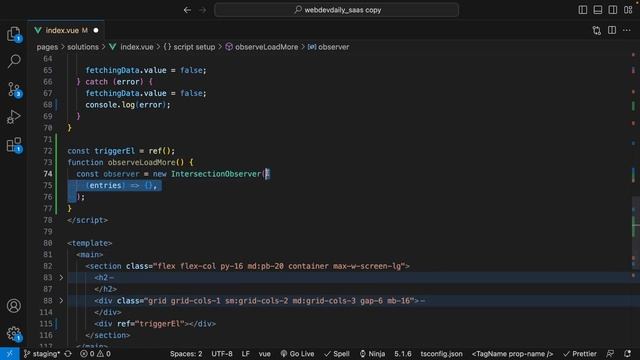Change file encoding UTF-8
The width and height of the screenshot is (640, 360).
tap(222, 354)
